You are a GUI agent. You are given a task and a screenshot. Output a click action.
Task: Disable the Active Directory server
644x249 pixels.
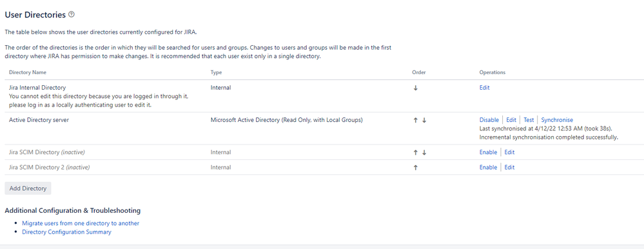tap(489, 120)
